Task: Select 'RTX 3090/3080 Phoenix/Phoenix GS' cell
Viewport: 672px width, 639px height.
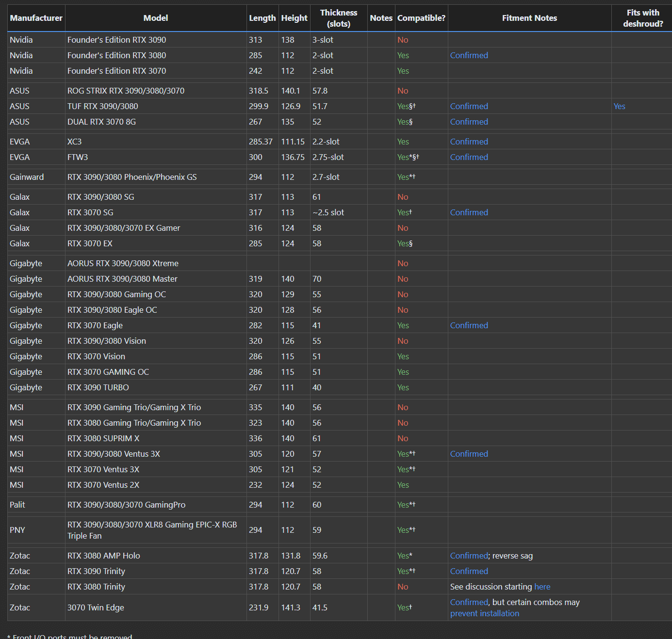Action: pos(156,177)
